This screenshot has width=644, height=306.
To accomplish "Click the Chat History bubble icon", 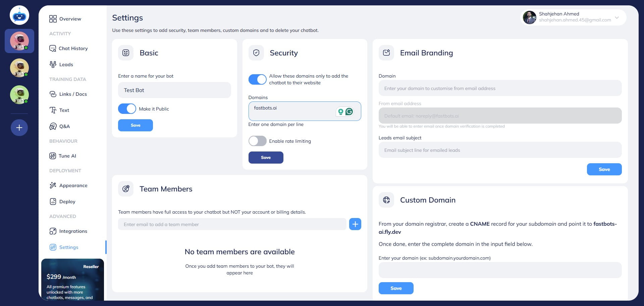I will click(53, 48).
